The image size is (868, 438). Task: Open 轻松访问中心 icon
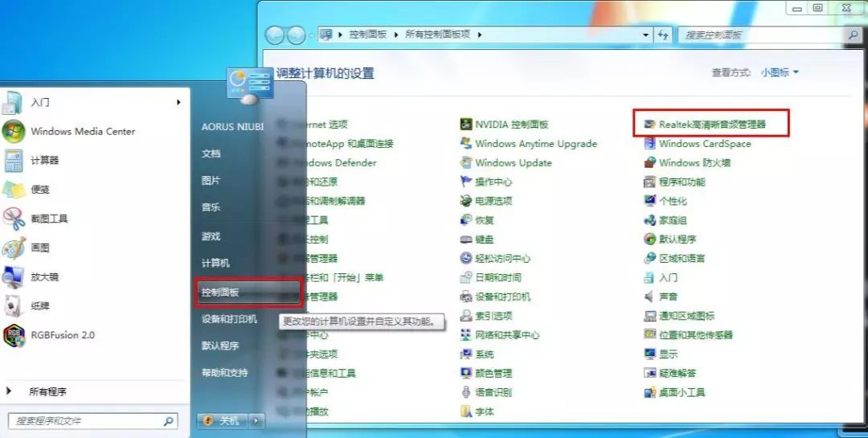coord(465,258)
